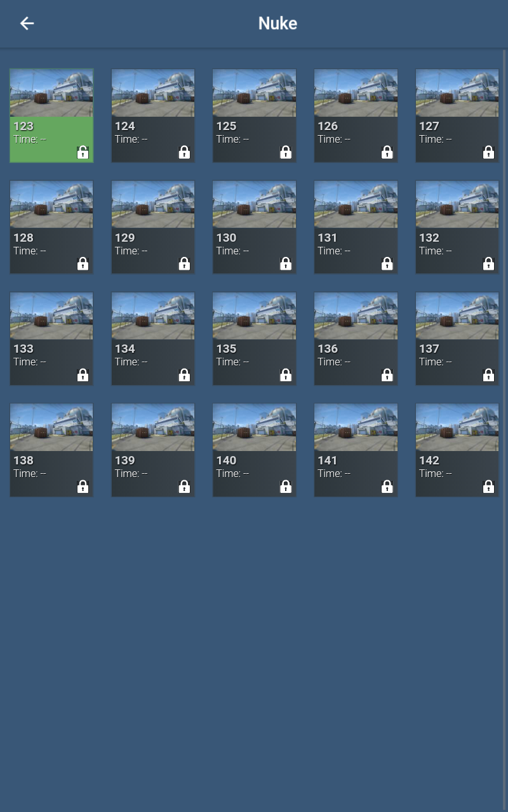Click the lock icon on level 140
Viewport: 508px width, 812px height.
coord(286,487)
